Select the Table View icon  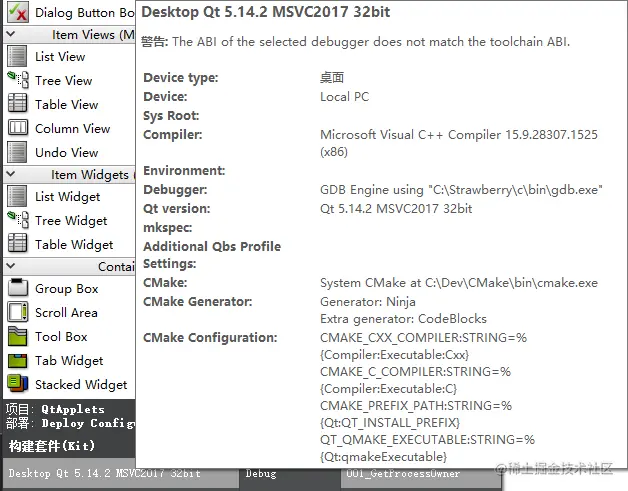(x=18, y=103)
